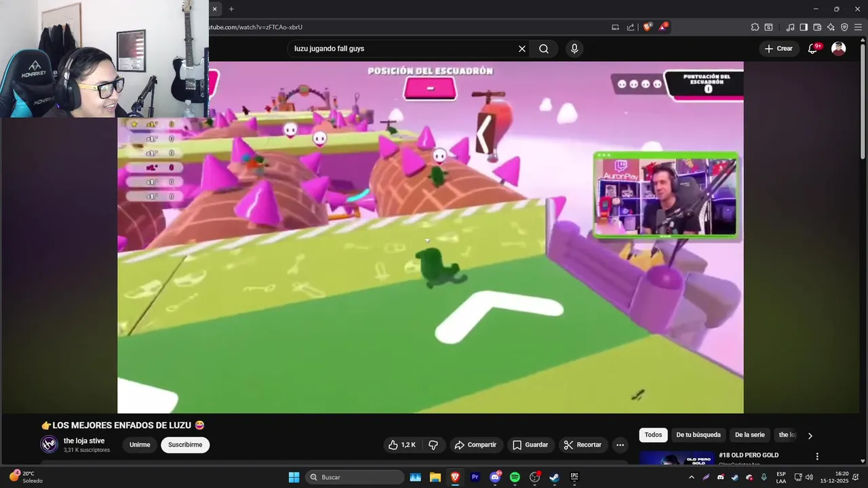The image size is (868, 488).
Task: Open OBS Studio from taskbar
Action: click(x=534, y=477)
